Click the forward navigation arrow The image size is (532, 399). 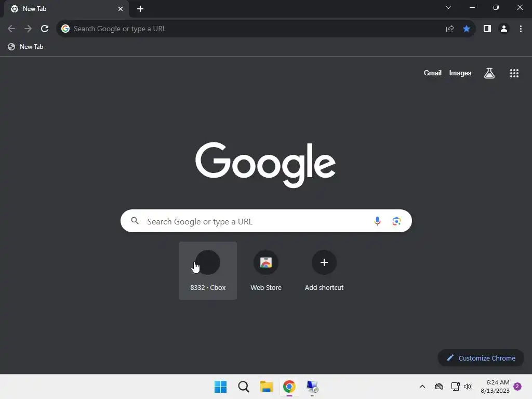click(x=28, y=29)
